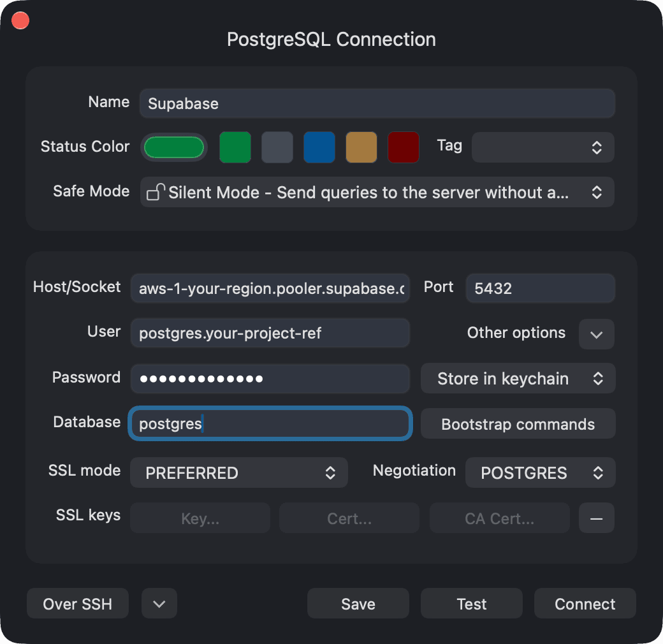Edit the User field postgres.your-project-ref
The height and width of the screenshot is (644, 663).
click(x=270, y=333)
